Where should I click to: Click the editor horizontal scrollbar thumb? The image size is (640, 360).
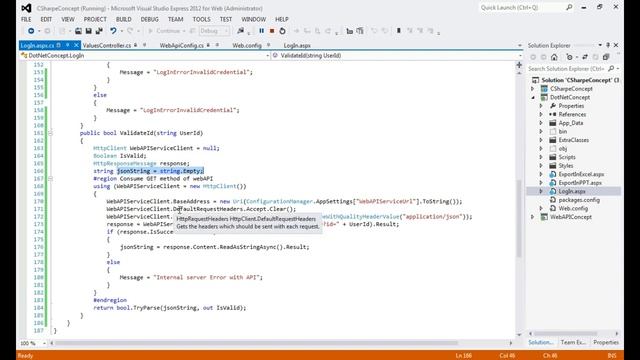pyautogui.click(x=256, y=343)
